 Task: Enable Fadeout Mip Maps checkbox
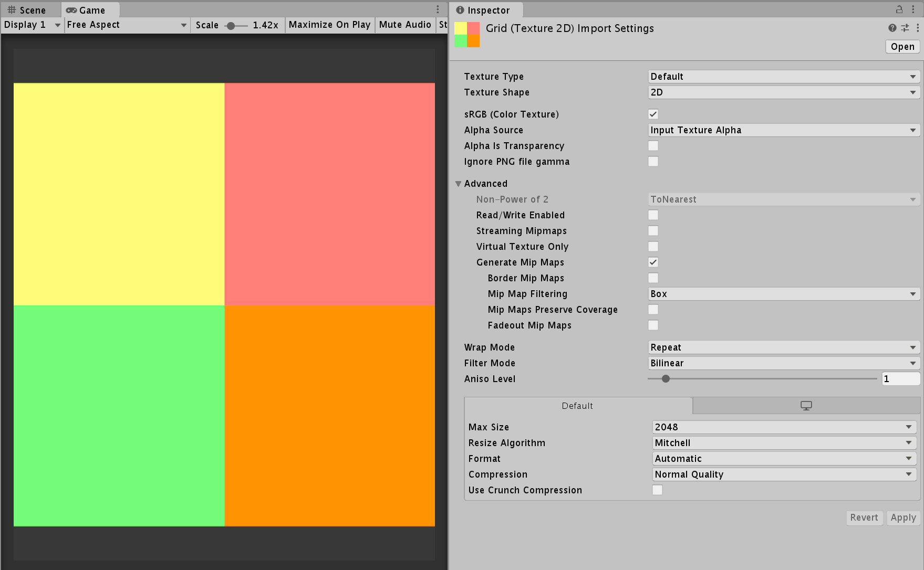click(x=653, y=325)
